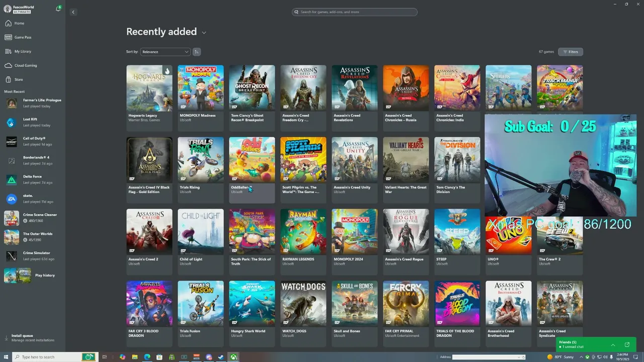The height and width of the screenshot is (362, 644).
Task: Click the taskbar search box
Action: pos(54,357)
